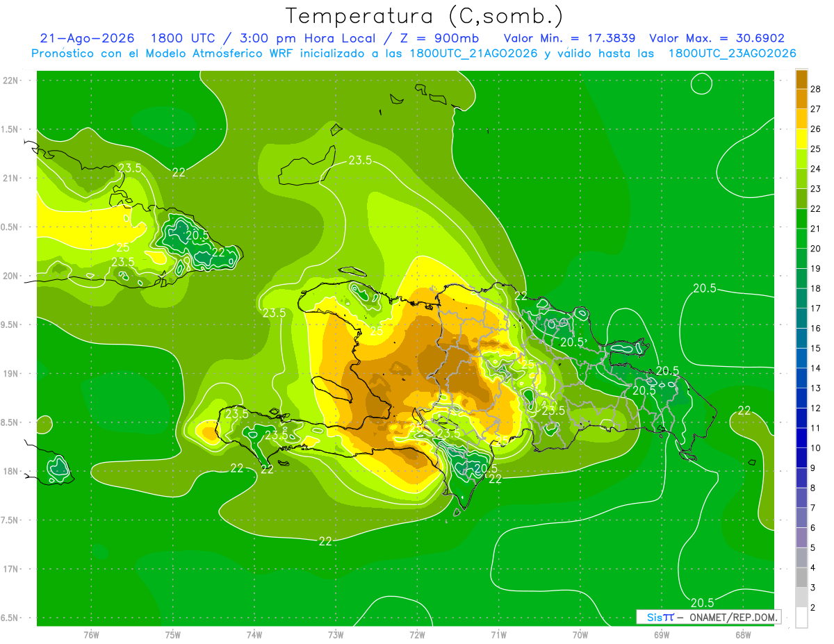Click the legend scale label "28"

coord(817,89)
